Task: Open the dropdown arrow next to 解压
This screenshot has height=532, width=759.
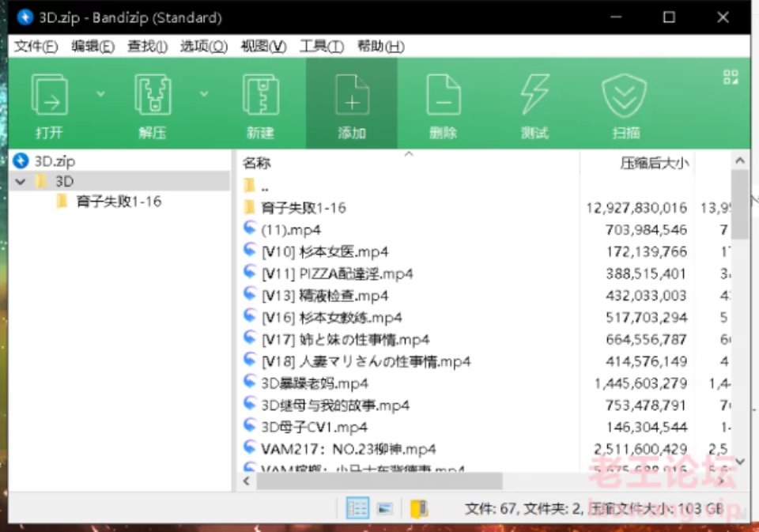Action: pyautogui.click(x=204, y=93)
